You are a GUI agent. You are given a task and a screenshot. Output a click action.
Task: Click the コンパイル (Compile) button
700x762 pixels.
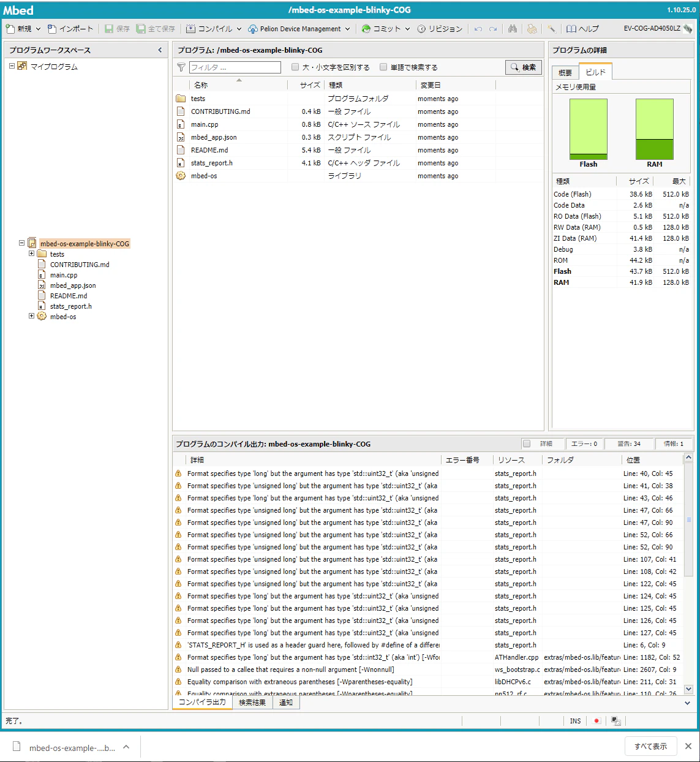[x=209, y=29]
